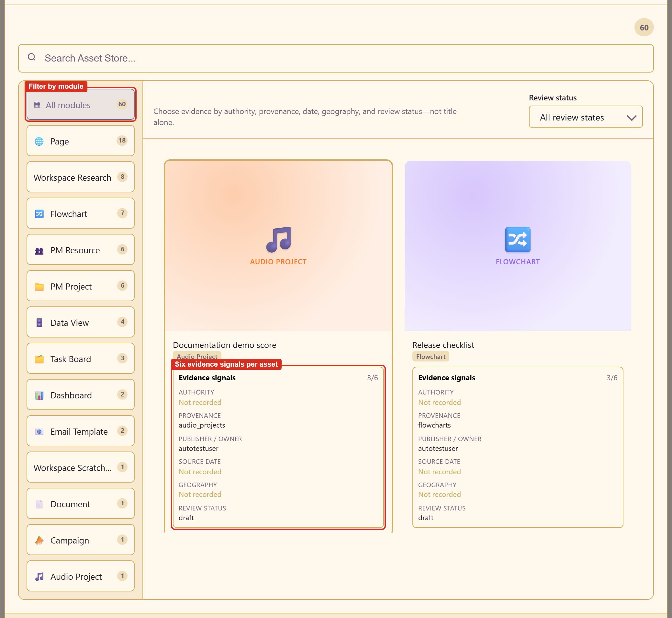
Task: Filter by Task Board module
Action: 81,358
